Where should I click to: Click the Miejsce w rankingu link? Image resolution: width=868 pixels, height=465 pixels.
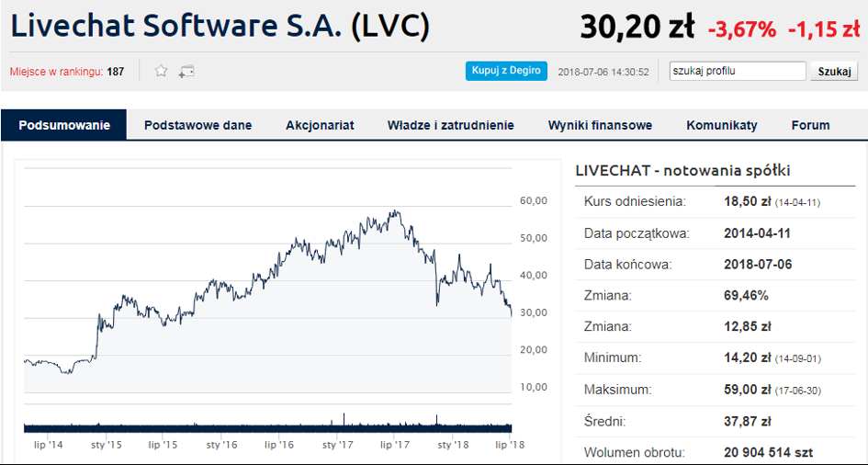click(x=56, y=72)
